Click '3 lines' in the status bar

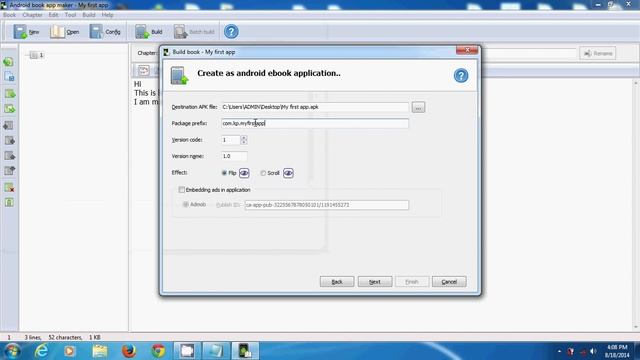33,338
